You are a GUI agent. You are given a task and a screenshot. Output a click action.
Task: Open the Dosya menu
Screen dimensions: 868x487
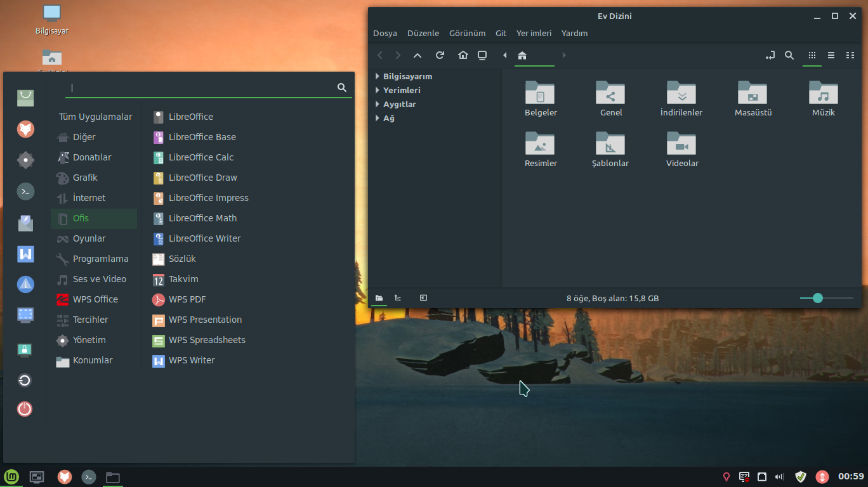(x=385, y=33)
